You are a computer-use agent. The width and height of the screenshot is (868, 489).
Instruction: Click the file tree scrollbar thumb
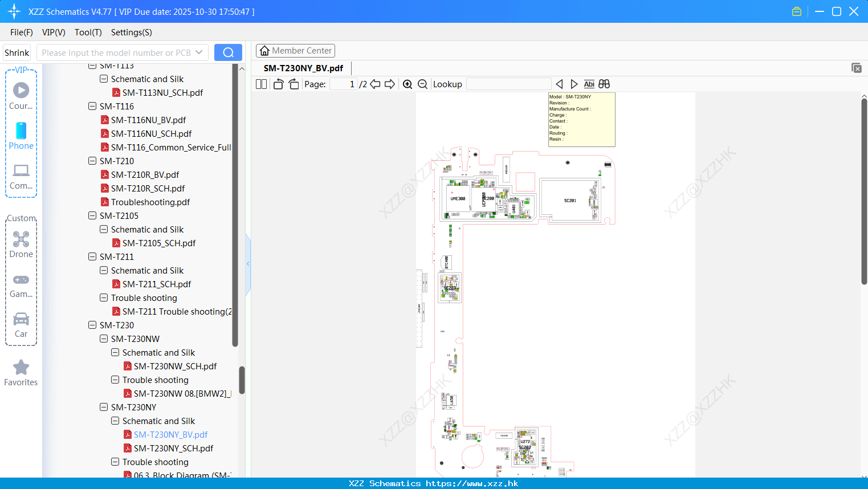click(x=242, y=380)
